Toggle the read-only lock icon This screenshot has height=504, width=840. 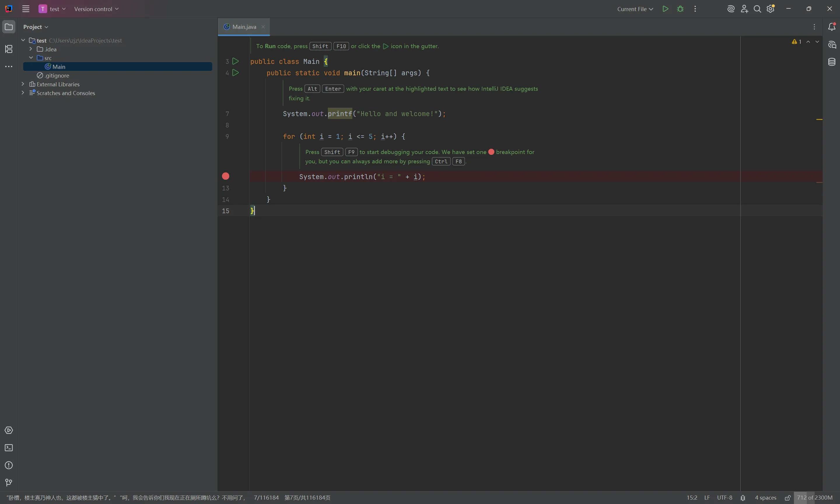tap(788, 498)
